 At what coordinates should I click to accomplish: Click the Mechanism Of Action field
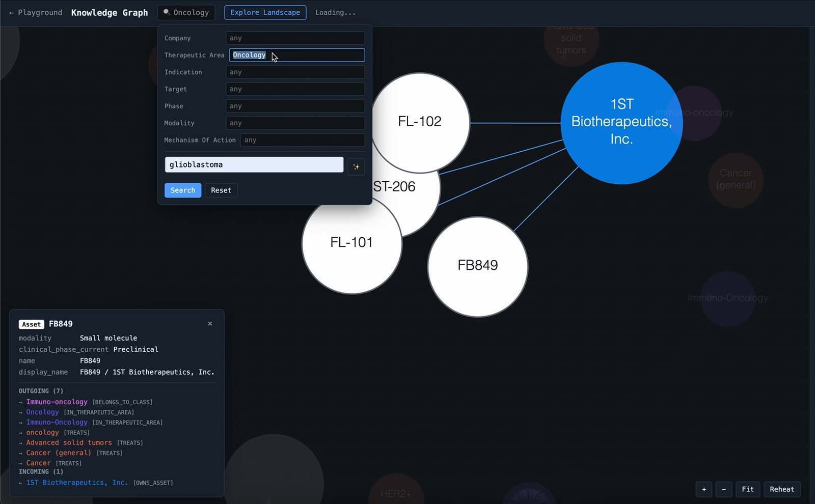[302, 140]
